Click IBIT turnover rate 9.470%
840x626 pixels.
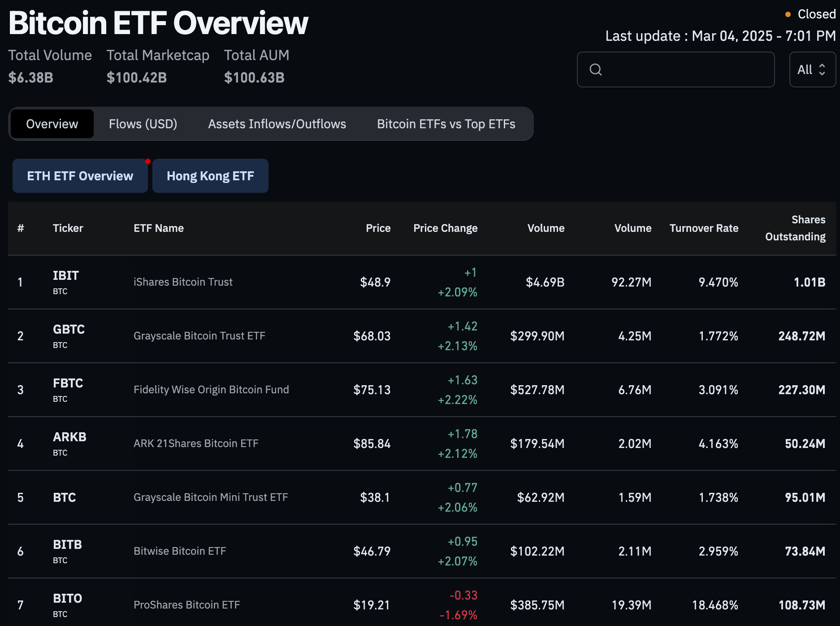pos(718,282)
